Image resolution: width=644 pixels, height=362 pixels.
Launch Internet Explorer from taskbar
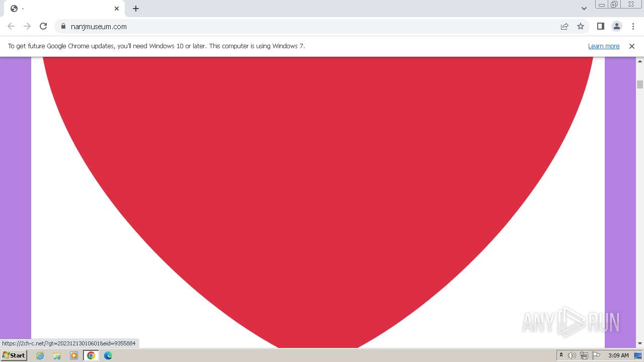(40, 355)
